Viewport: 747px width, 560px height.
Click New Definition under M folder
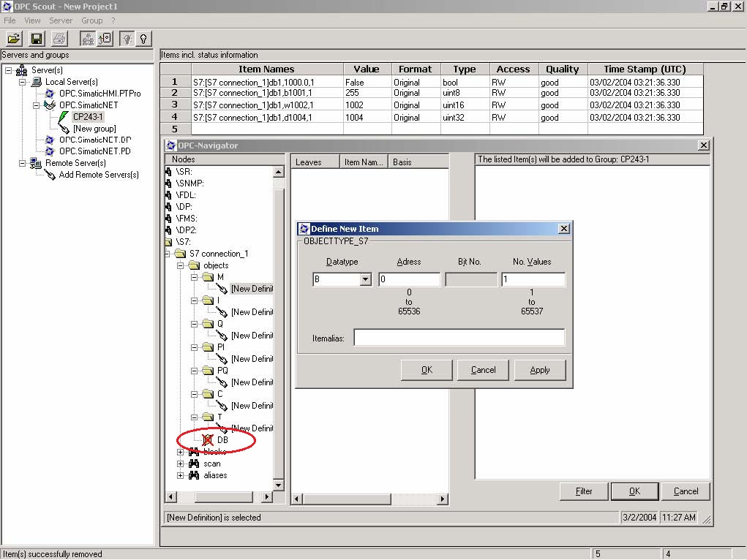point(252,289)
